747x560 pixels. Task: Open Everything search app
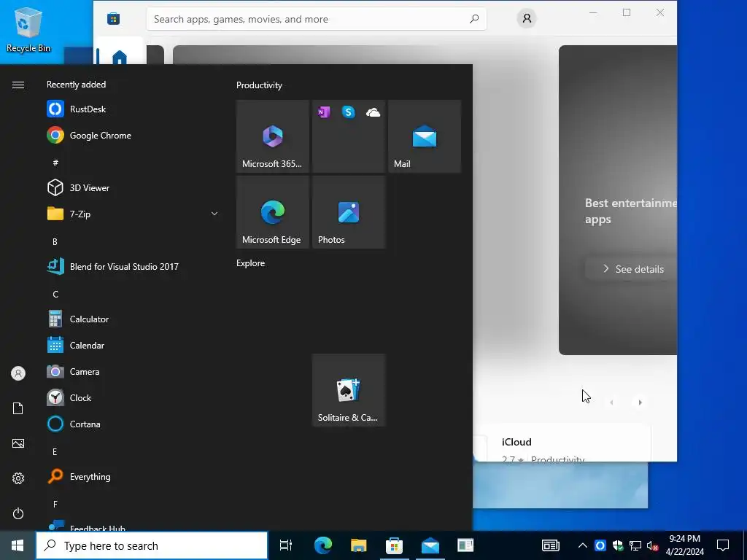click(x=133, y=477)
